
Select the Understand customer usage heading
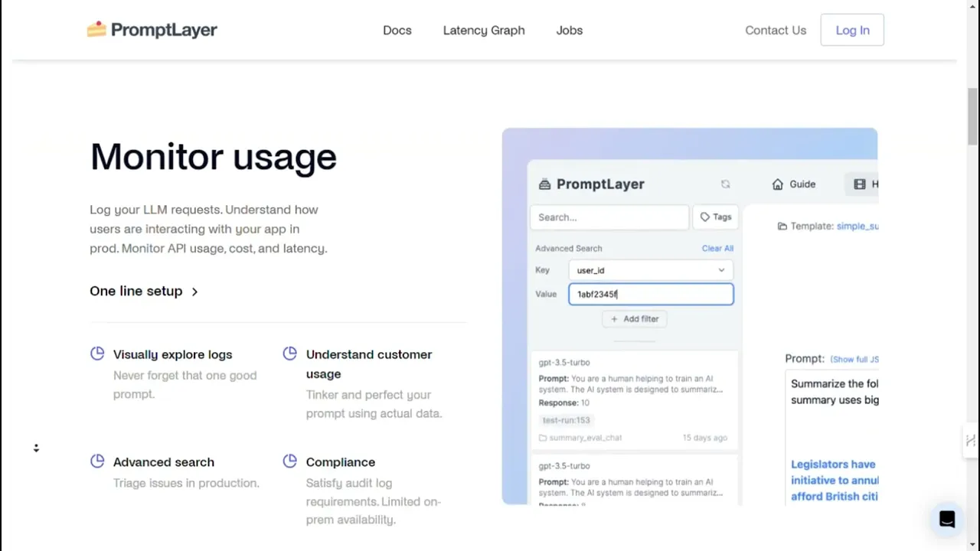369,364
